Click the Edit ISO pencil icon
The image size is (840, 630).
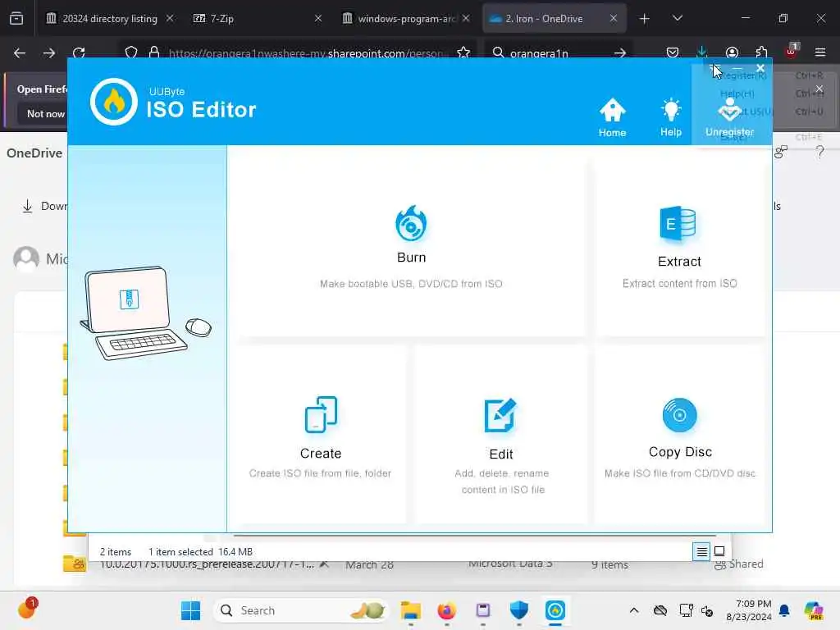point(500,414)
